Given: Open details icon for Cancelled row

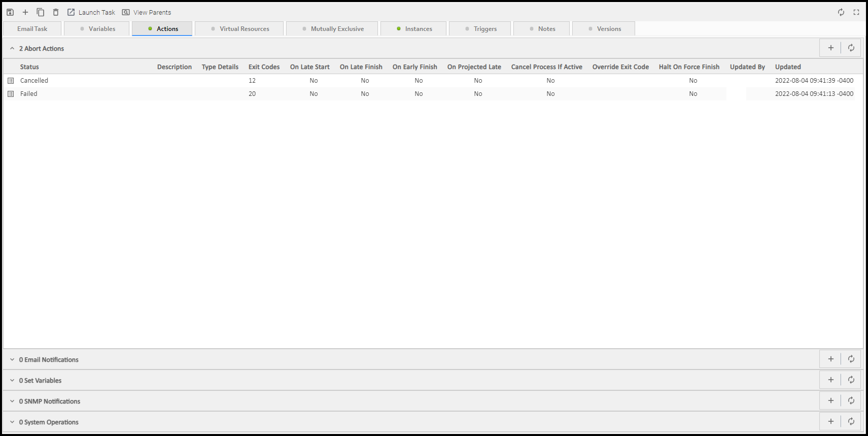Looking at the screenshot, I should [11, 81].
